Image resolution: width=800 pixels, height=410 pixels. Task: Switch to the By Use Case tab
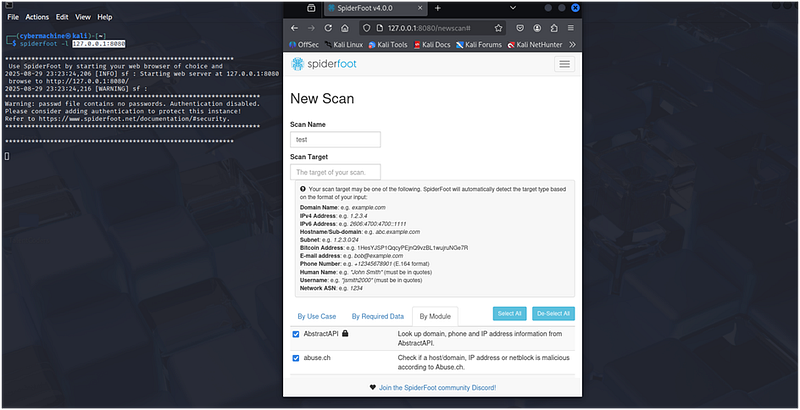pos(317,316)
